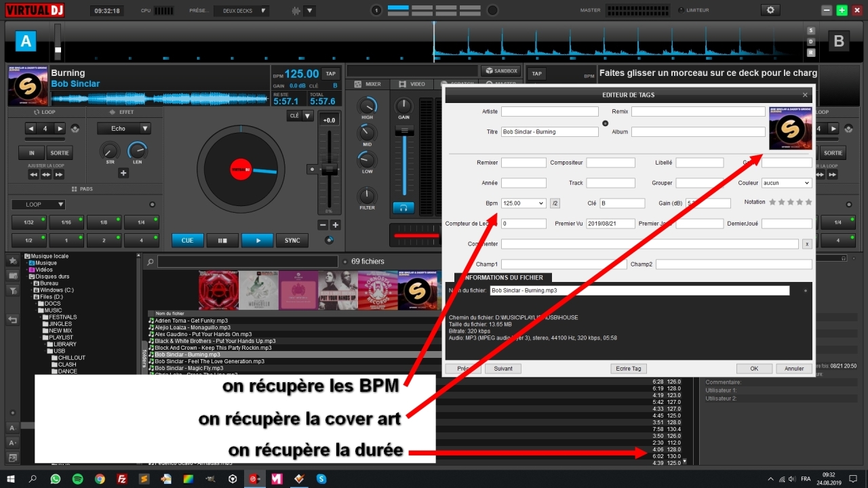Double loop size with right arrow

[60, 128]
